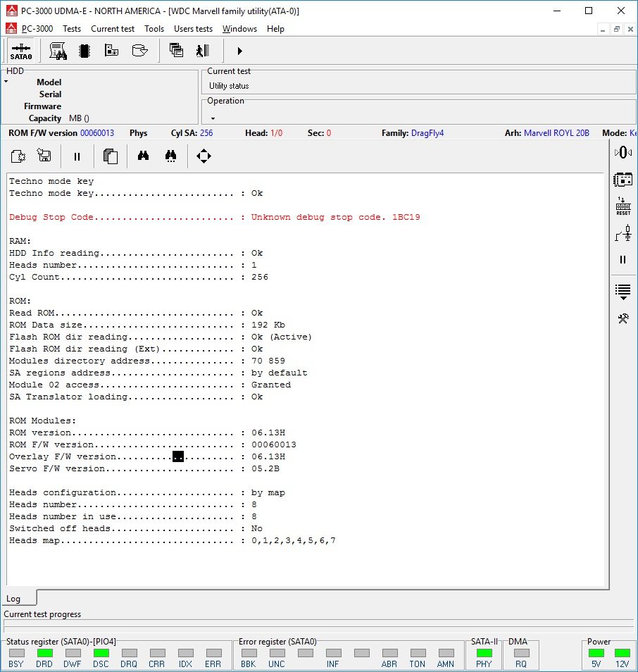This screenshot has width=638, height=672.
Task: Open the Users tests menu
Action: (x=193, y=29)
